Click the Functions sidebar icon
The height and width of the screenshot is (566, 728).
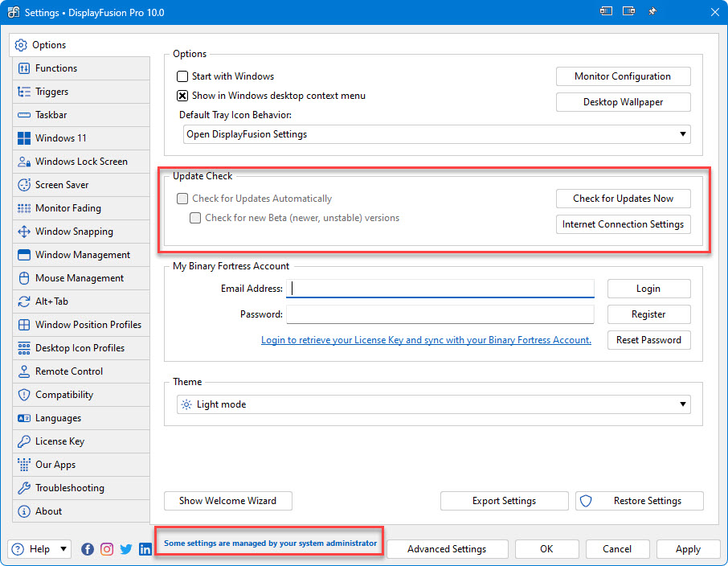tap(23, 68)
